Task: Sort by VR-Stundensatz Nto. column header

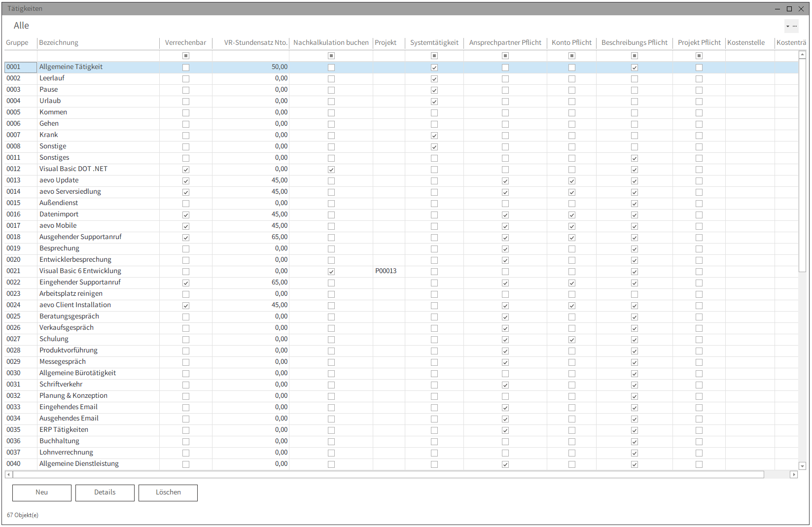Action: (251, 43)
